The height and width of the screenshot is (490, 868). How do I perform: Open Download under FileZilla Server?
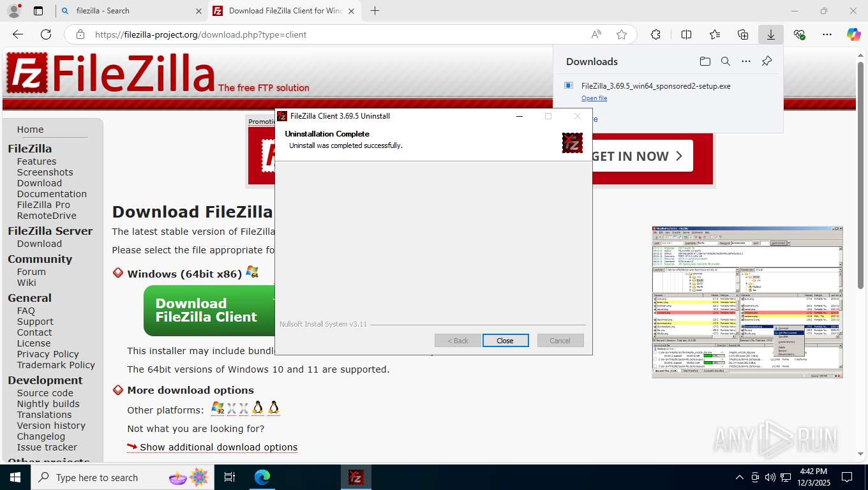pyautogui.click(x=40, y=244)
